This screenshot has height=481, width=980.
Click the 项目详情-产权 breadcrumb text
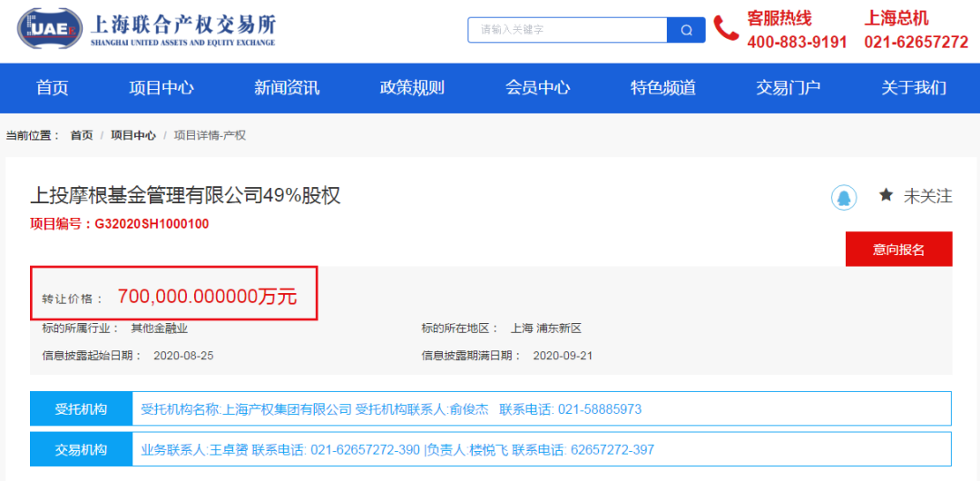(210, 135)
